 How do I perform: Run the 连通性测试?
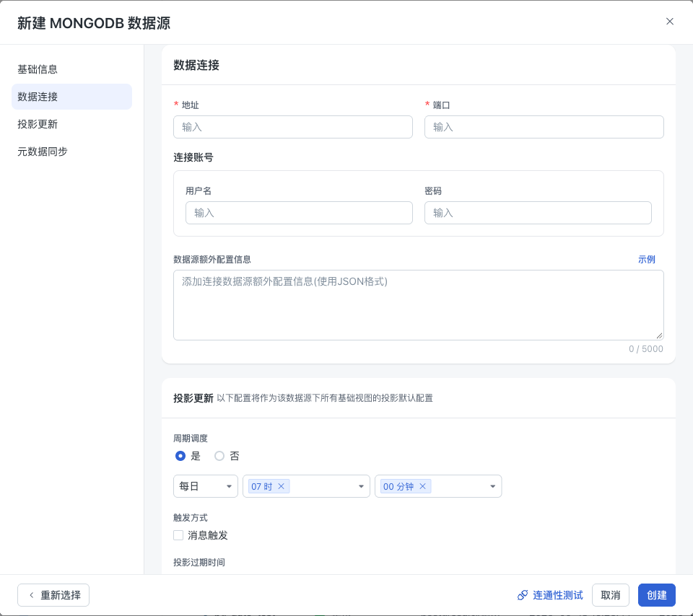[x=550, y=595]
